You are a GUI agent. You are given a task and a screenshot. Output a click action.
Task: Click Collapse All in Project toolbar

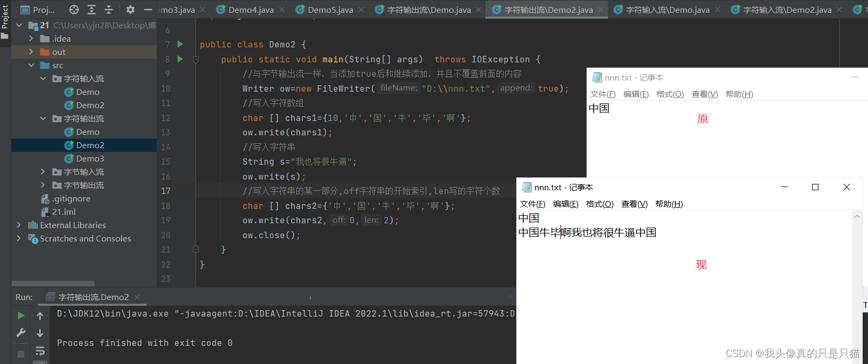pos(109,10)
